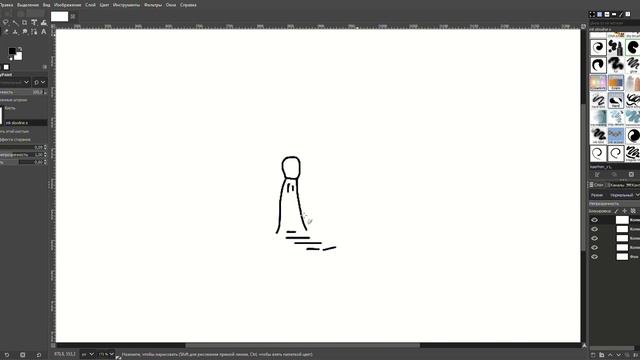Toggle visibility of the third layer
Image resolution: width=640 pixels, height=360 pixels.
[594, 238]
